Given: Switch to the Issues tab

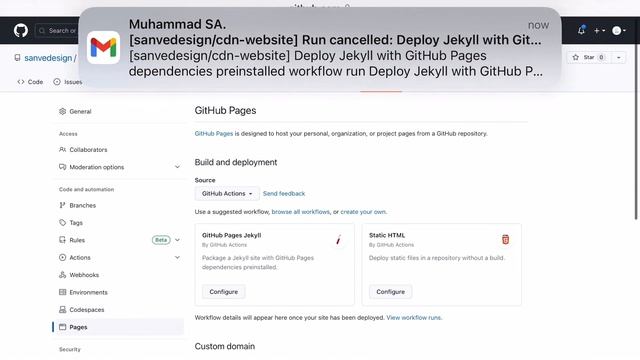Looking at the screenshot, I should (68, 82).
